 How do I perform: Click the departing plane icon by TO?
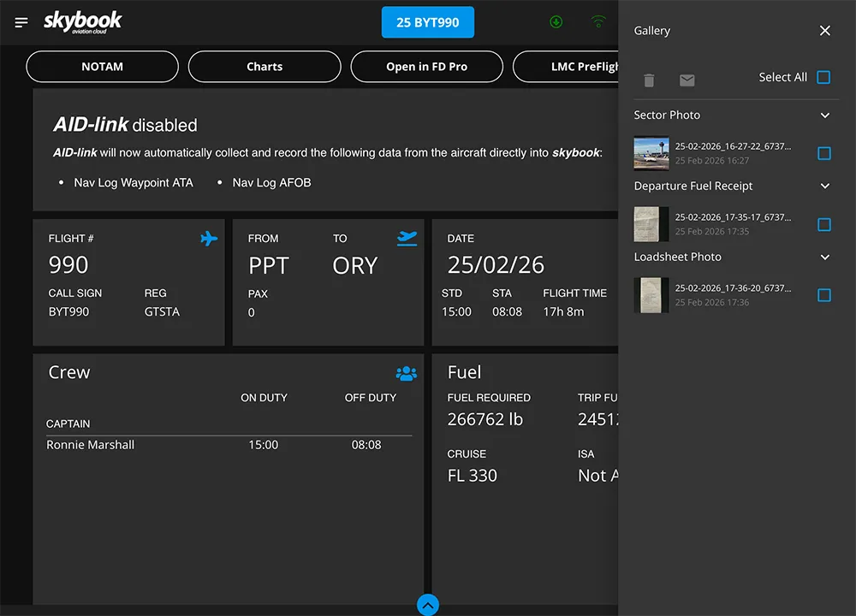[x=407, y=239]
